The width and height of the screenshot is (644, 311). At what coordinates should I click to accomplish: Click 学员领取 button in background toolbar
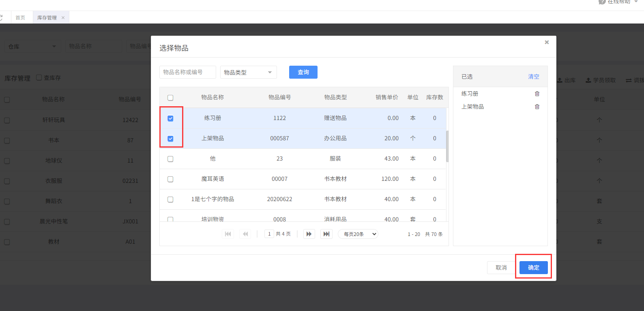click(x=601, y=80)
